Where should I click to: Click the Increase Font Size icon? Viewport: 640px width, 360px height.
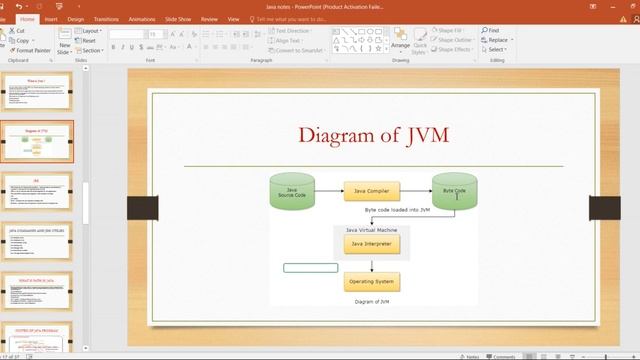[173, 34]
